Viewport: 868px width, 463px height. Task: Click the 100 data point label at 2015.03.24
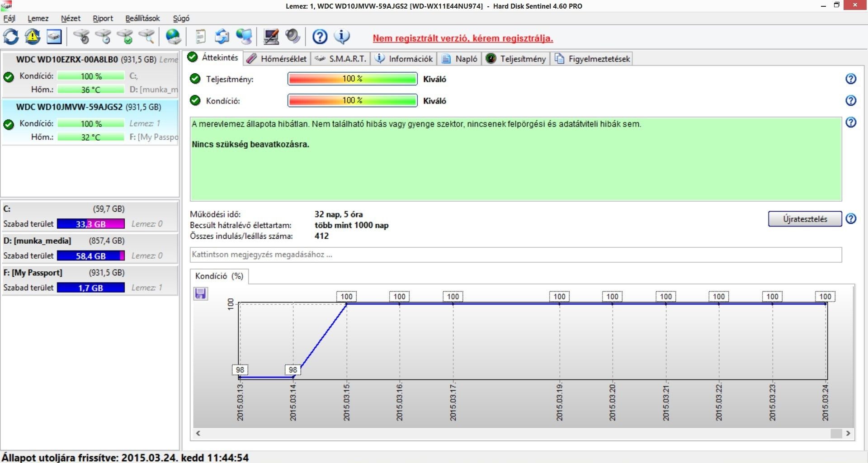(x=825, y=297)
